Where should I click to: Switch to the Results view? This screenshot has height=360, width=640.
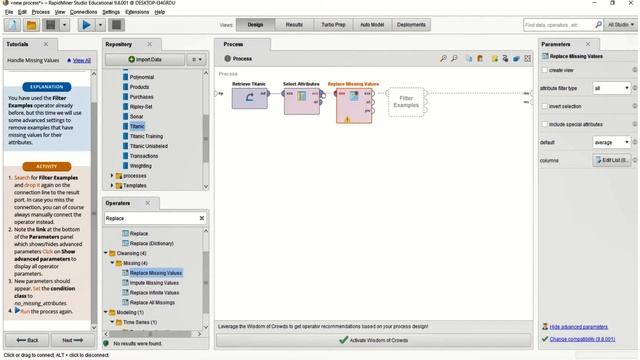pos(294,25)
